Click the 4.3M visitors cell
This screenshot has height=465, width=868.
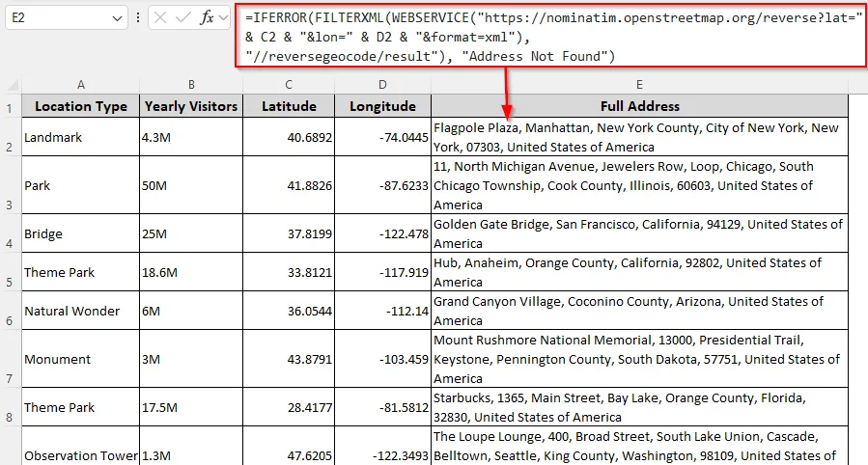pyautogui.click(x=191, y=137)
